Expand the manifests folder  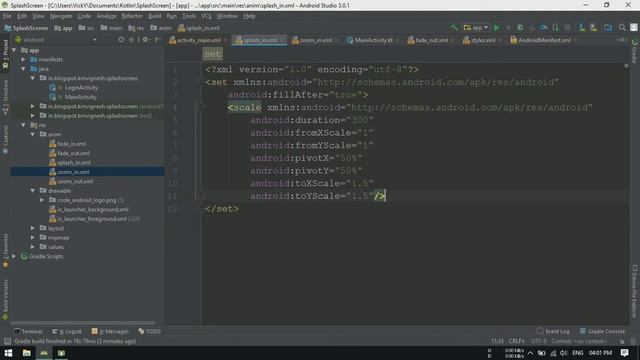pos(24,60)
